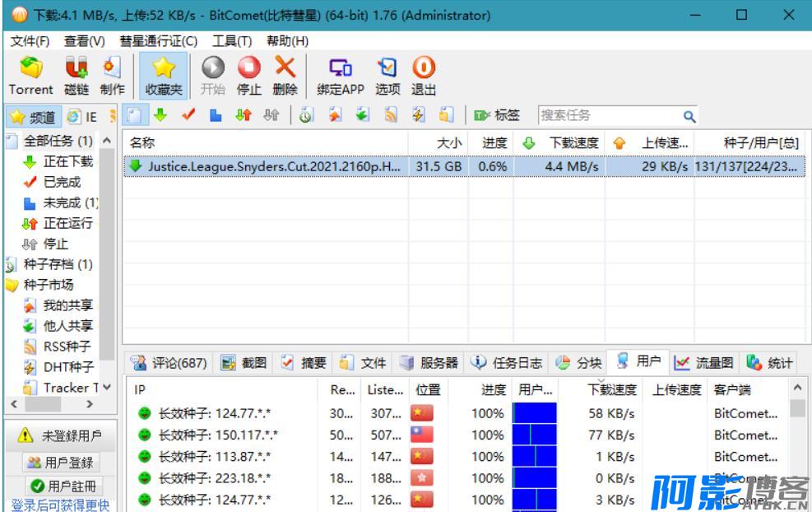Click torrent archive clock icon in filter bar
The width and height of the screenshot is (812, 512).
coord(305,115)
